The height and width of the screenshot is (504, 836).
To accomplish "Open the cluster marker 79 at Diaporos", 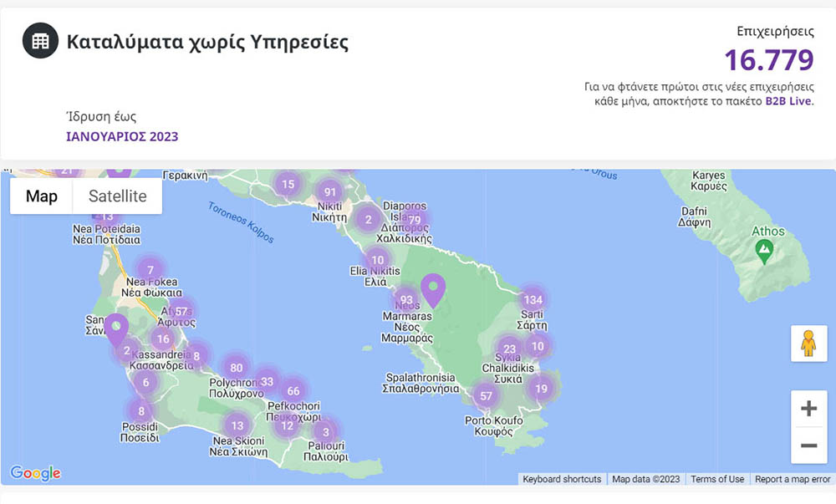I will (415, 220).
